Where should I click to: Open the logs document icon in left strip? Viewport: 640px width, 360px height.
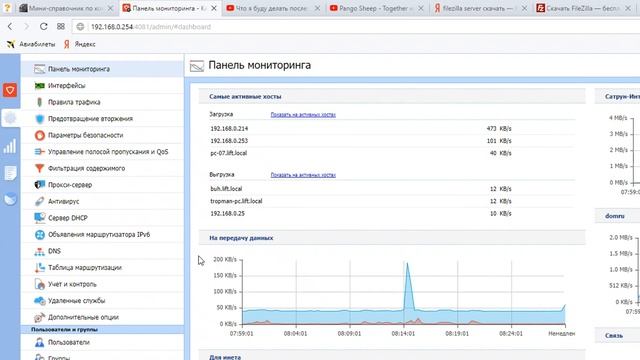[10, 173]
